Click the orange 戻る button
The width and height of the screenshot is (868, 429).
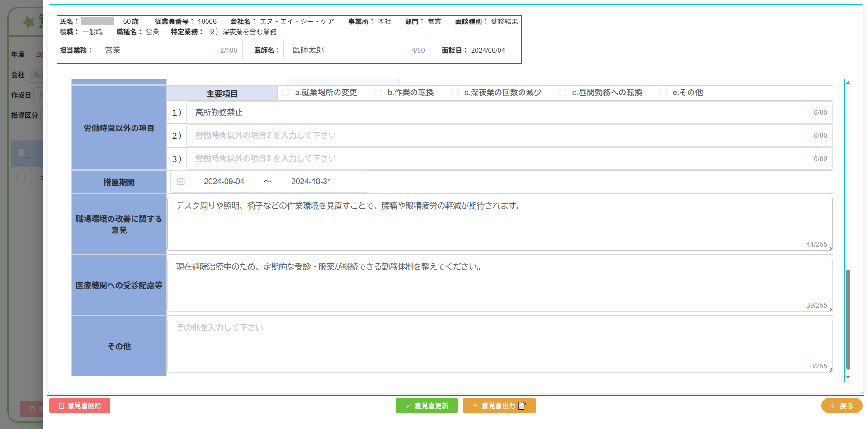841,406
